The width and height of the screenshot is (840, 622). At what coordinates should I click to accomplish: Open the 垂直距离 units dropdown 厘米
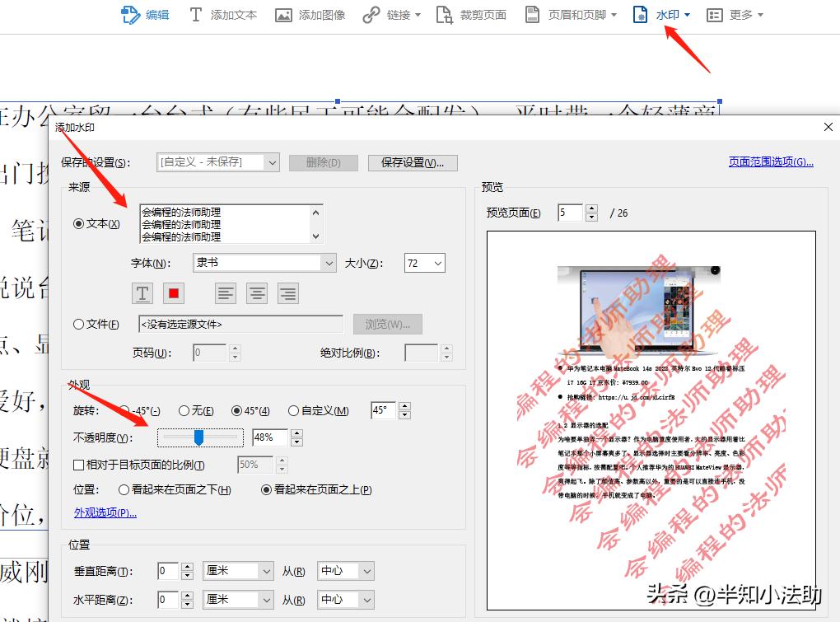(238, 570)
